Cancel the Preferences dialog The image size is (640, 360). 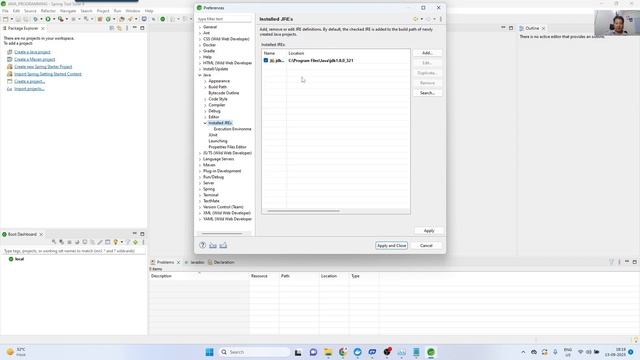[426, 245]
